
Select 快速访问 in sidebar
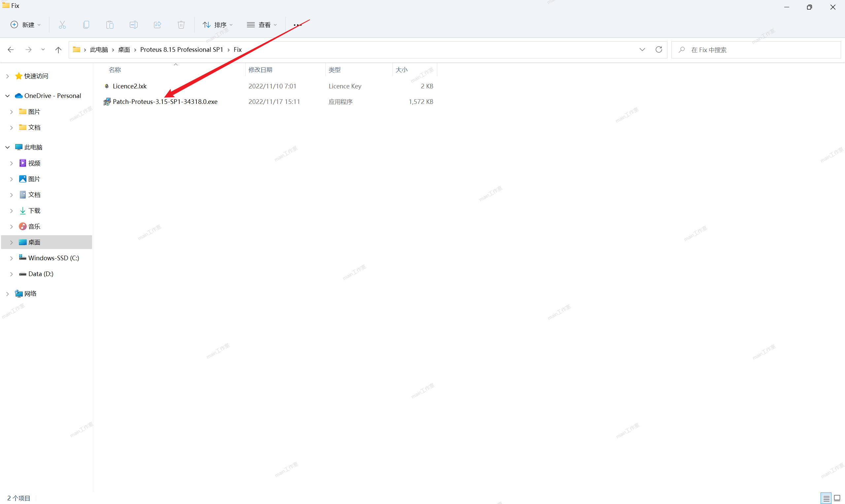pos(36,76)
